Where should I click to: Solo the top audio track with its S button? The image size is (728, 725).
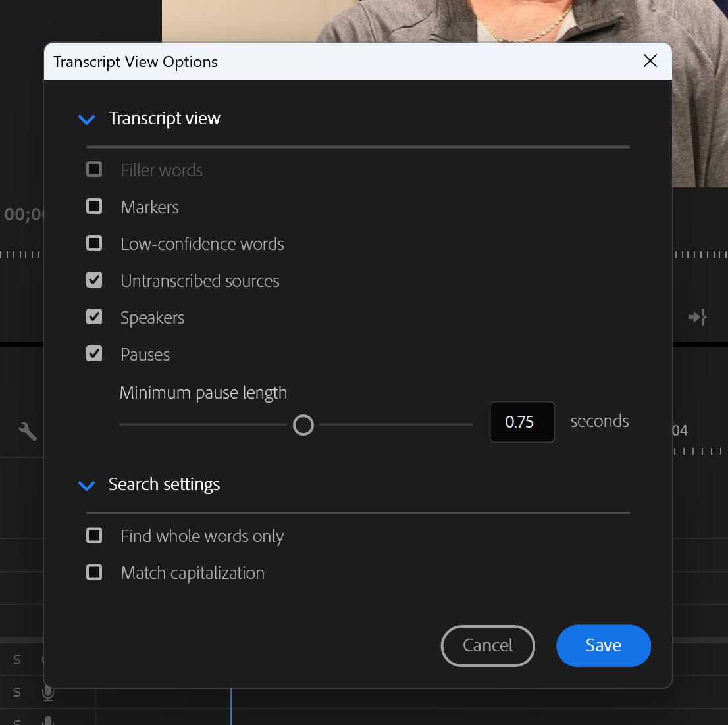16,659
